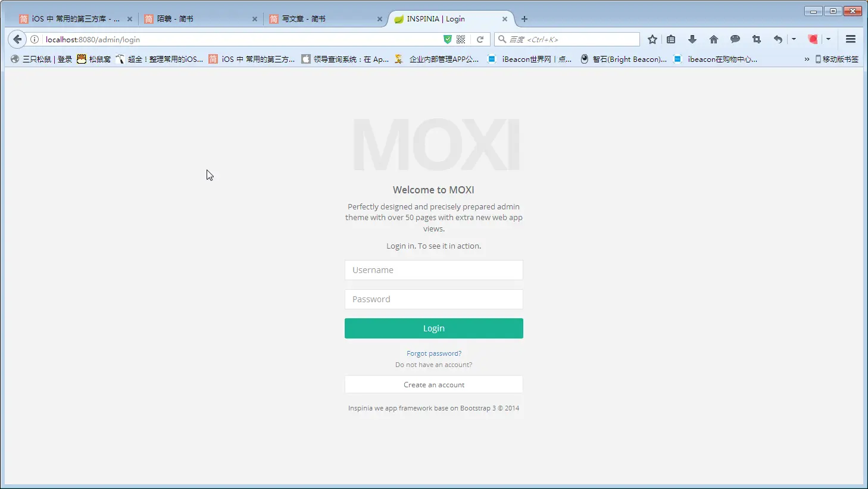868x489 pixels.
Task: Maximize the browser window
Action: pyautogui.click(x=833, y=11)
